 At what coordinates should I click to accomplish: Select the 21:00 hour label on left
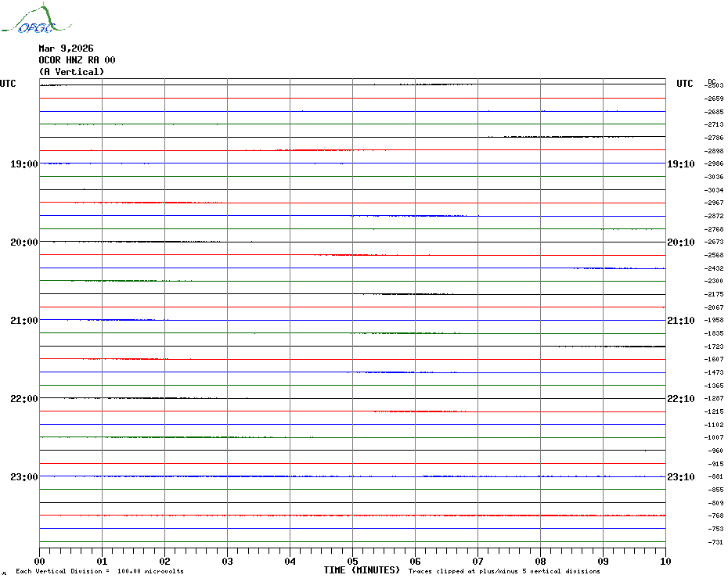[23, 321]
